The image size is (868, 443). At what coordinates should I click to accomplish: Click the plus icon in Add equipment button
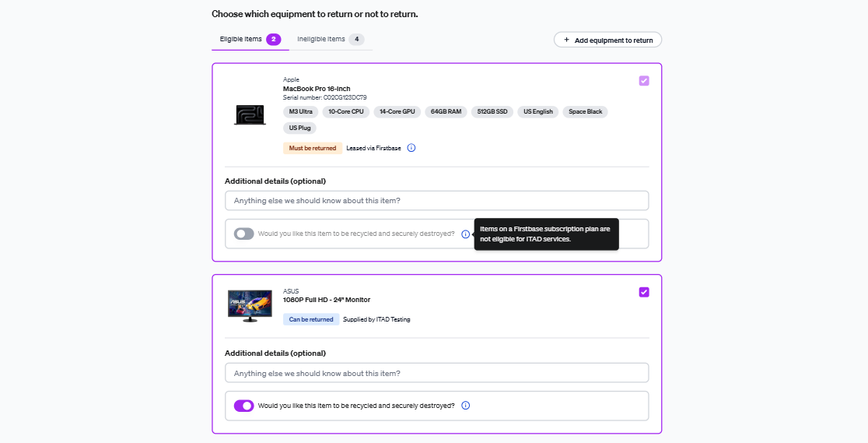point(566,40)
